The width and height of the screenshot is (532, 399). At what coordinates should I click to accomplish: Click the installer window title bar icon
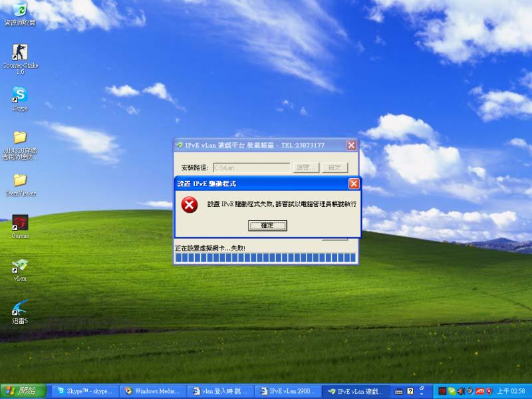click(179, 145)
